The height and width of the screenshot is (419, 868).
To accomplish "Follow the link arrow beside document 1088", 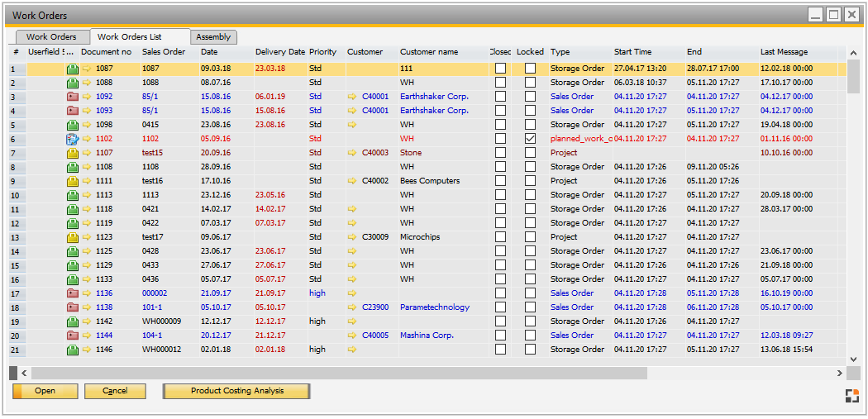I will (87, 83).
